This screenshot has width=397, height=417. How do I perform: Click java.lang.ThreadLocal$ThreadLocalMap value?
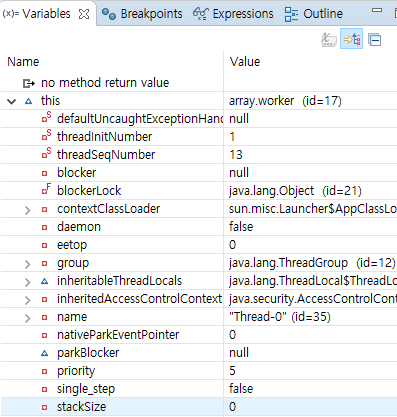313,281
